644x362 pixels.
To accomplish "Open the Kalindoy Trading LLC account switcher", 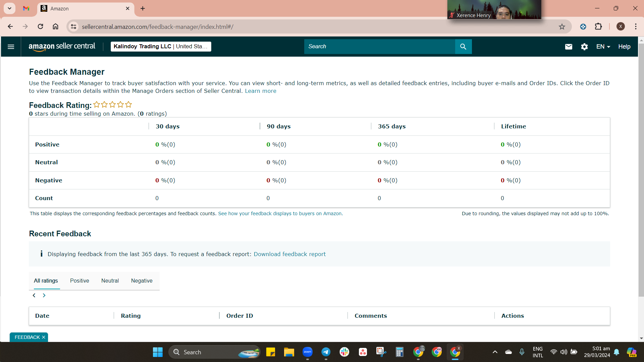I will pyautogui.click(x=161, y=47).
